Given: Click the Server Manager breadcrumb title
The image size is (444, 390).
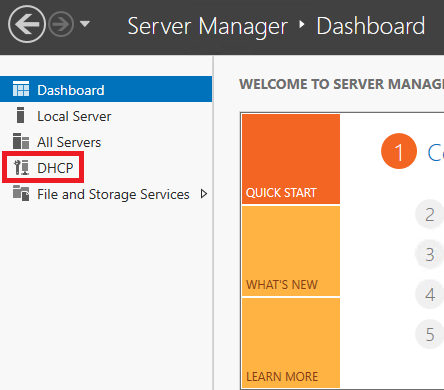Looking at the screenshot, I should 207,26.
